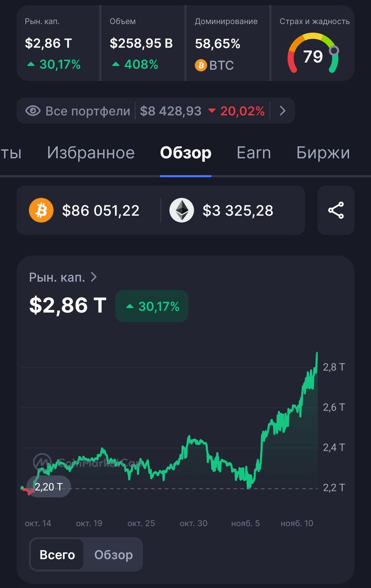Image resolution: width=371 pixels, height=588 pixels.
Task: Tap the Bitcoin price $86 051,22
Action: (x=101, y=211)
